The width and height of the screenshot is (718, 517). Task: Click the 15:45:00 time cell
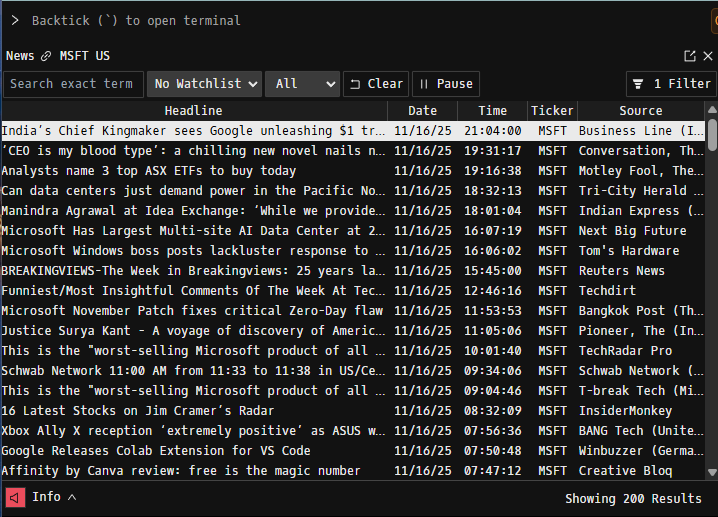tap(493, 271)
